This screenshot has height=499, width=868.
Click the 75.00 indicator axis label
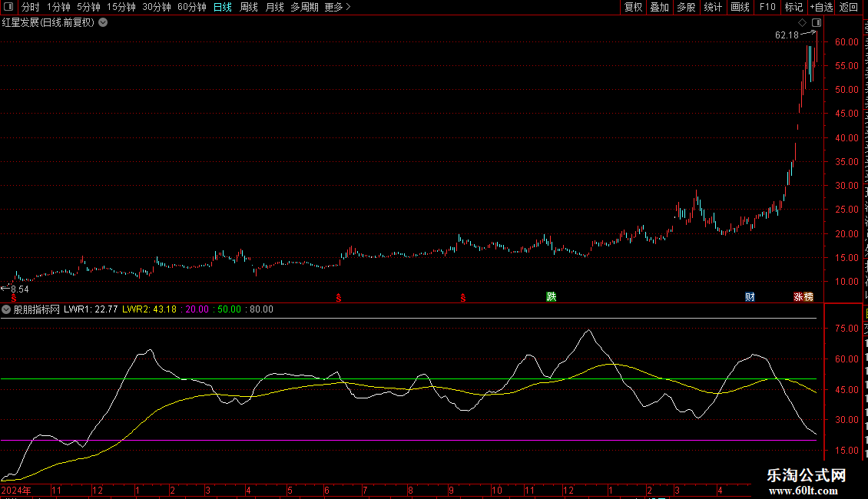coord(846,329)
